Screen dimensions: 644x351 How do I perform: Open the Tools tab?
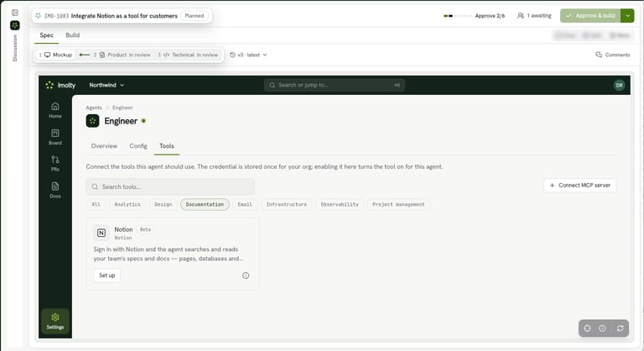(x=167, y=146)
